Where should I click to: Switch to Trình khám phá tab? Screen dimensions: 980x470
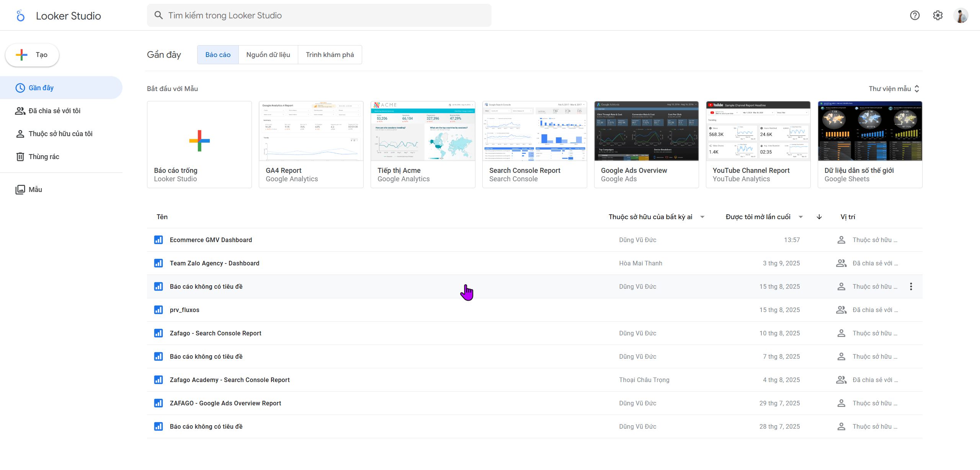point(330,55)
